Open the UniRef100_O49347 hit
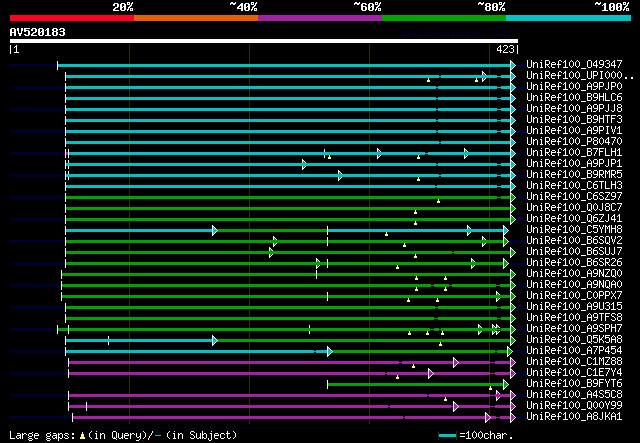640x443 pixels. point(573,65)
